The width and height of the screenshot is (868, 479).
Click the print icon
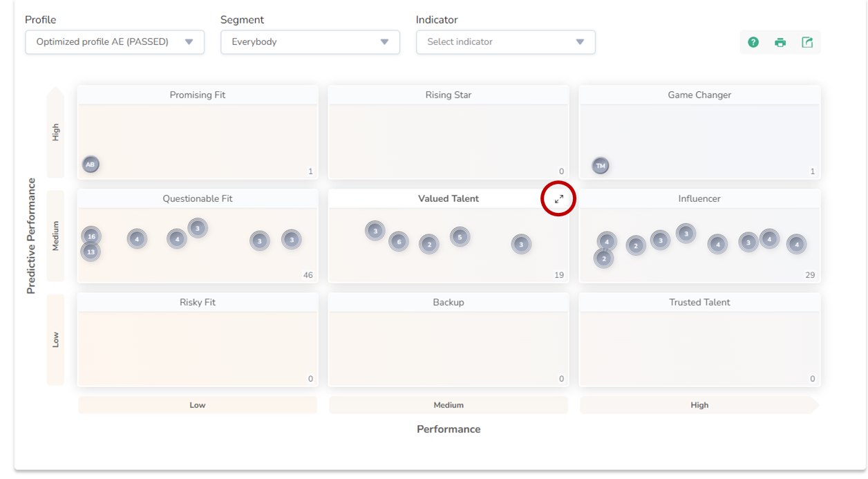(x=780, y=42)
